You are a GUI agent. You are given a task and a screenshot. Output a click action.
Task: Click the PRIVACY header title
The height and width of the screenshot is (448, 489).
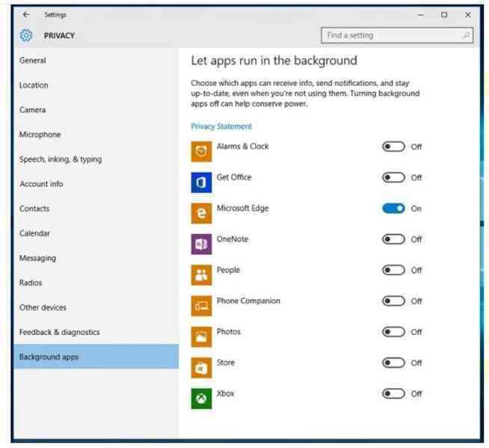point(59,36)
